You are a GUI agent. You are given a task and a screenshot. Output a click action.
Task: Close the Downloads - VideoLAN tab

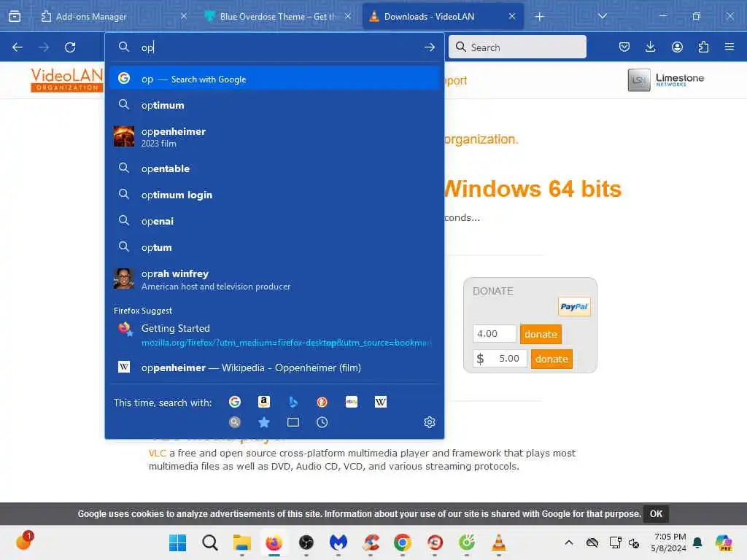click(x=512, y=16)
